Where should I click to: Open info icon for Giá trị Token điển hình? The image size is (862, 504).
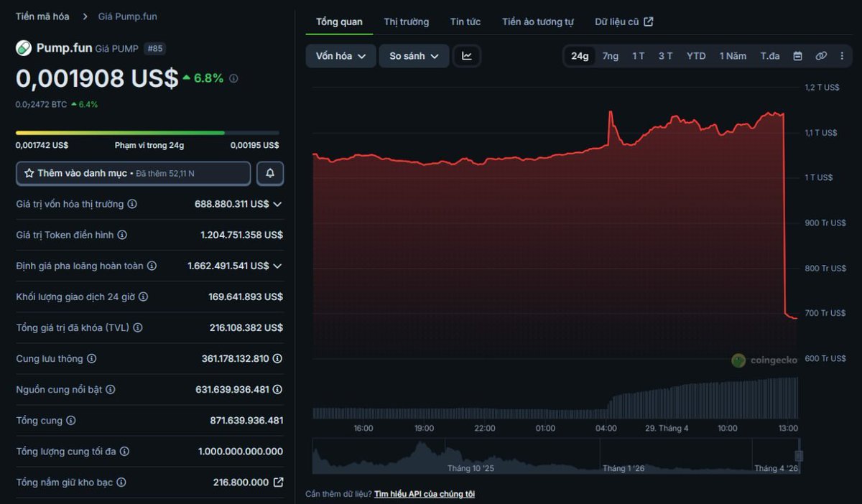click(122, 235)
